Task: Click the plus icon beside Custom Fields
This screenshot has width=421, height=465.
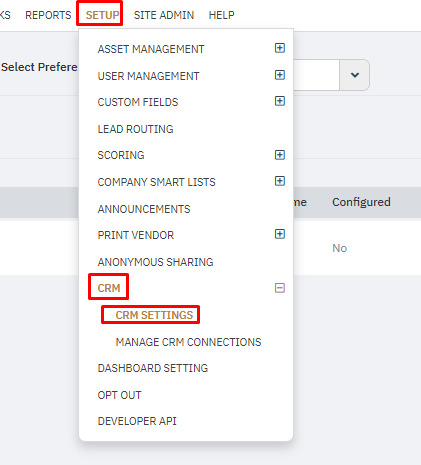Action: 280,101
